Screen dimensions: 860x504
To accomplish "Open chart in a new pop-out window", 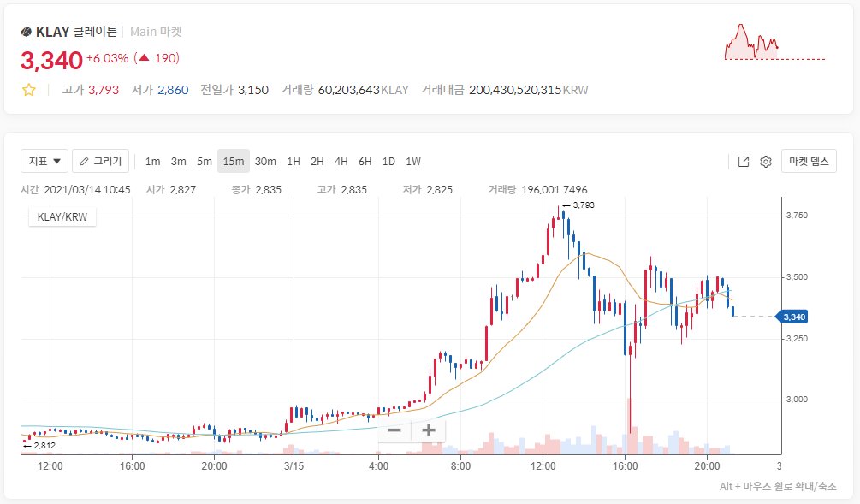I will 743,161.
